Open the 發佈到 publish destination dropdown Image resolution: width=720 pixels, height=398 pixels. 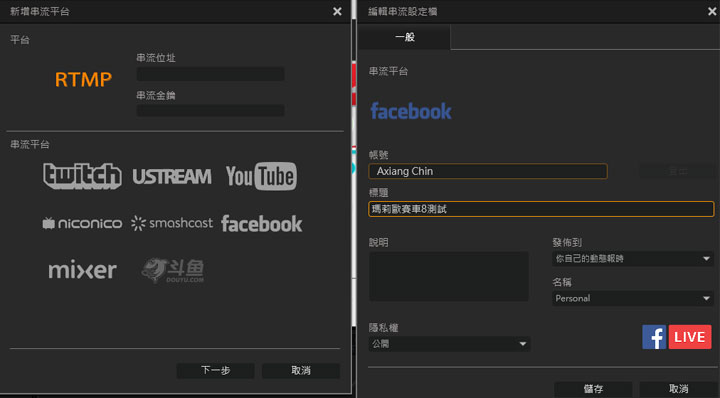click(x=633, y=259)
